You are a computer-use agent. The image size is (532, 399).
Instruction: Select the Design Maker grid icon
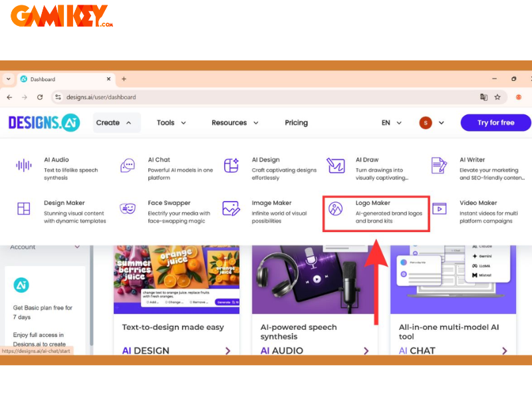24,208
